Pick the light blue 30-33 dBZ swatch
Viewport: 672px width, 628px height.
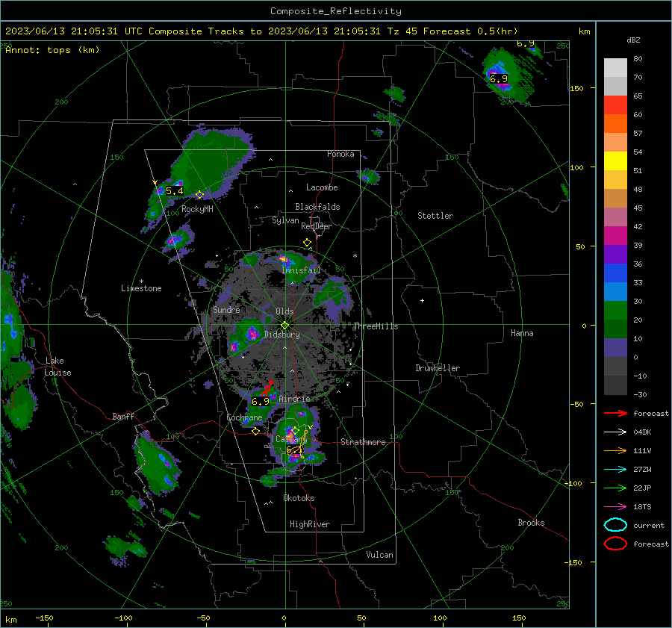[x=615, y=292]
